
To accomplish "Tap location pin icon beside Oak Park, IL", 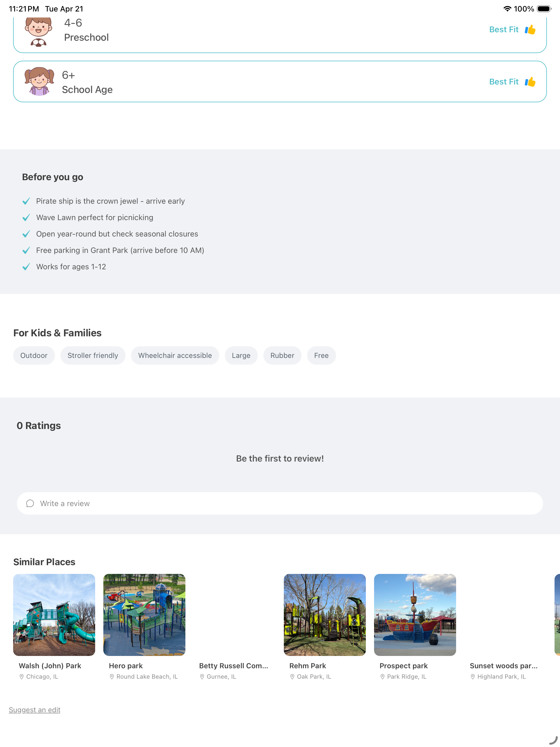I will tap(292, 676).
